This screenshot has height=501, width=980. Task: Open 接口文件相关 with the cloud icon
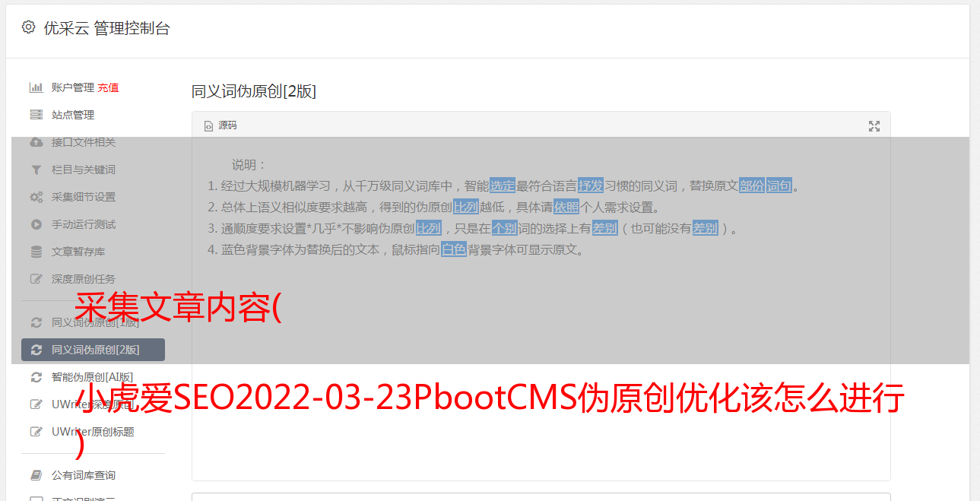click(x=84, y=142)
